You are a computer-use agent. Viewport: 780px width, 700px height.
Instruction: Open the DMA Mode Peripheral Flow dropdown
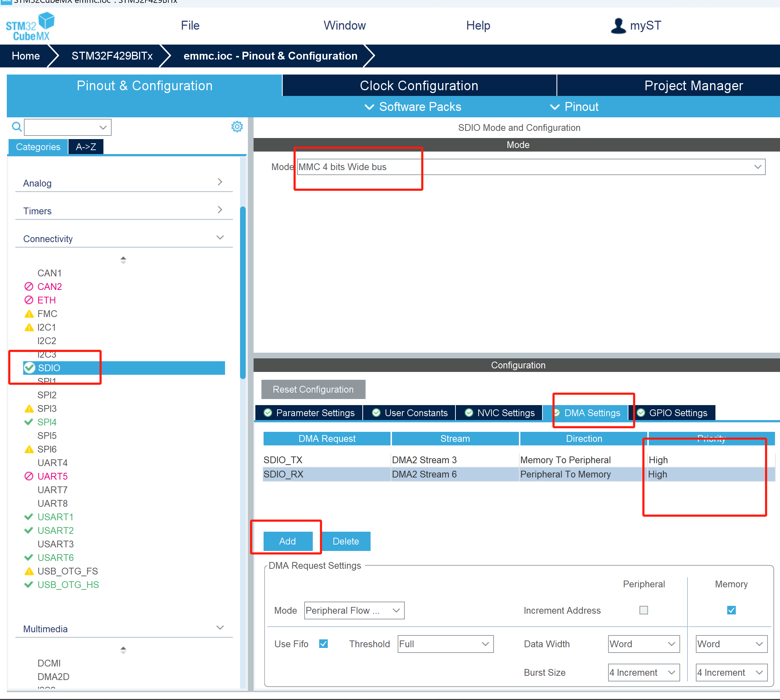point(354,610)
